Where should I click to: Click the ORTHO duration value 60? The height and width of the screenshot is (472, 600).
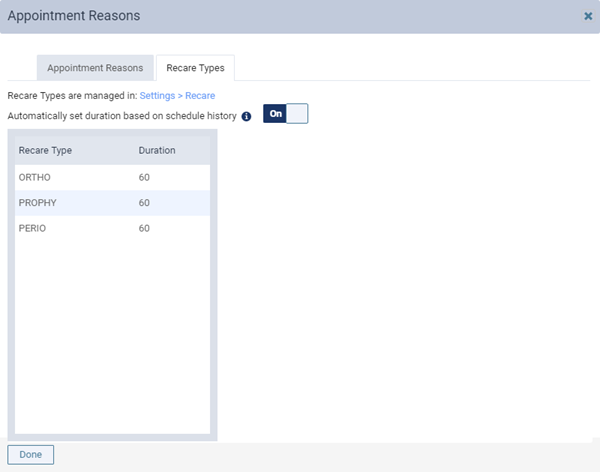pos(144,177)
